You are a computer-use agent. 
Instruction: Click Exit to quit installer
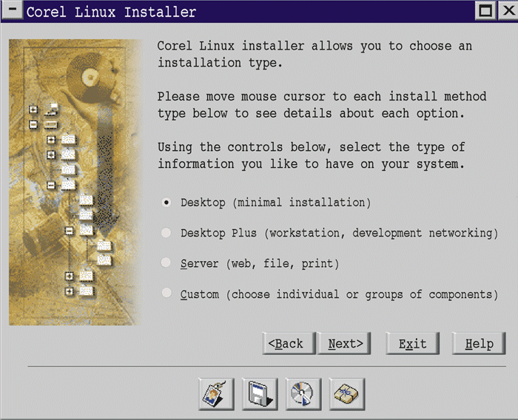(x=413, y=343)
